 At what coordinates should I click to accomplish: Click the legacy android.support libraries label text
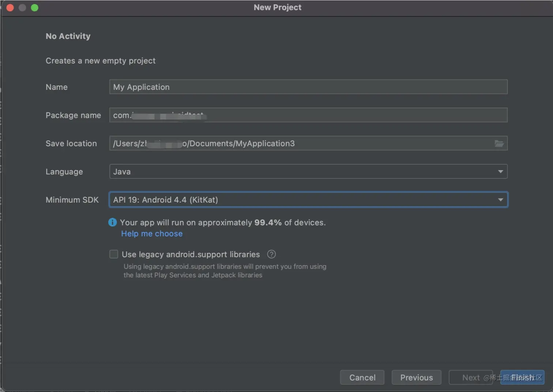coord(191,254)
